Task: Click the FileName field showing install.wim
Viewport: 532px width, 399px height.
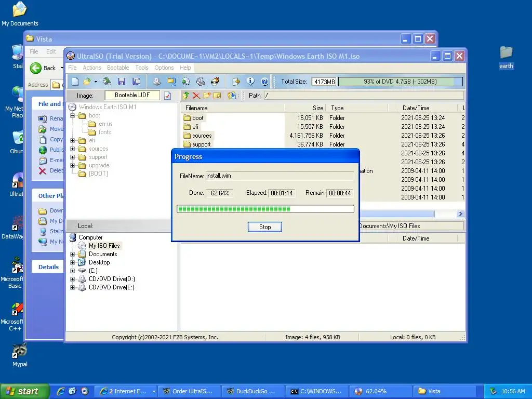Action: [x=280, y=176]
